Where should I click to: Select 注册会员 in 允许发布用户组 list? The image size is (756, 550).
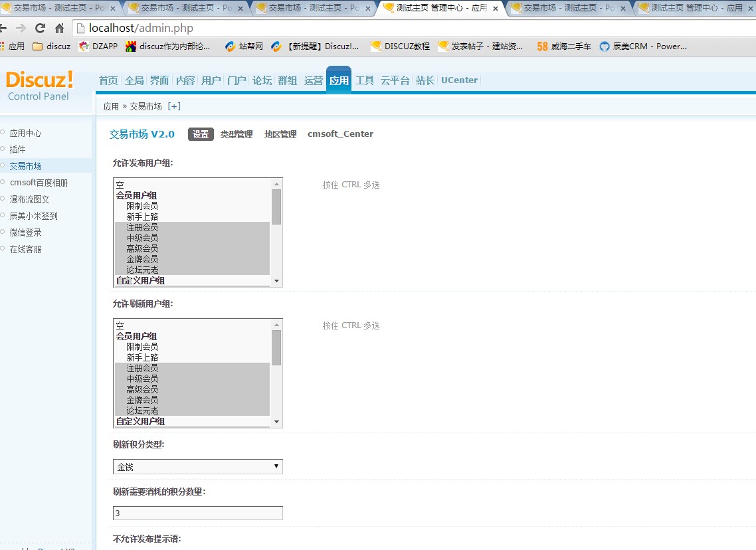point(192,227)
